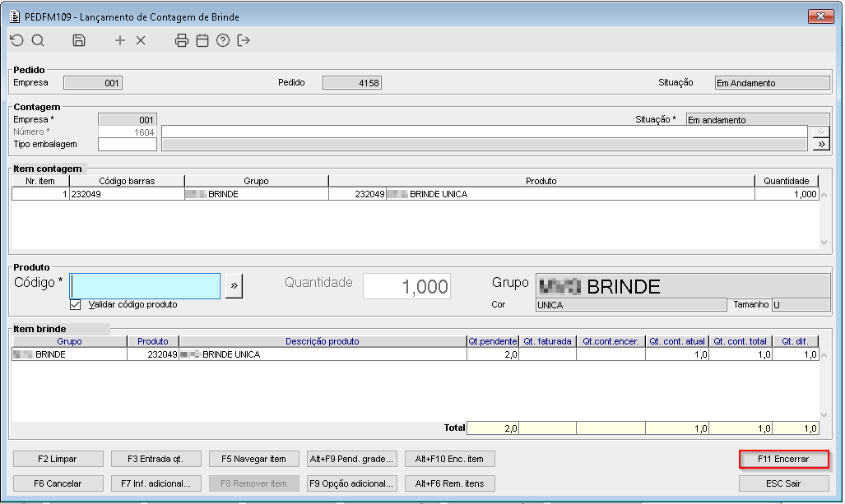Print using the printer toolbar icon

tap(182, 40)
